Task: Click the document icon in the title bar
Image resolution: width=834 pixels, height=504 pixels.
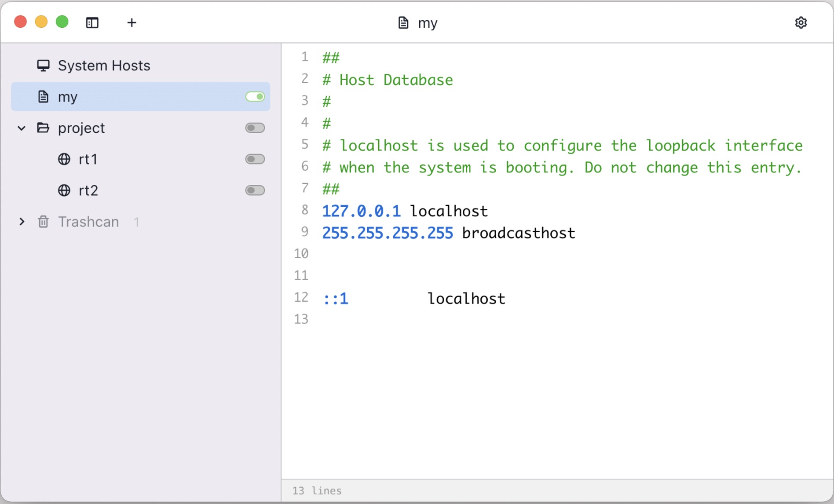Action: coord(403,22)
